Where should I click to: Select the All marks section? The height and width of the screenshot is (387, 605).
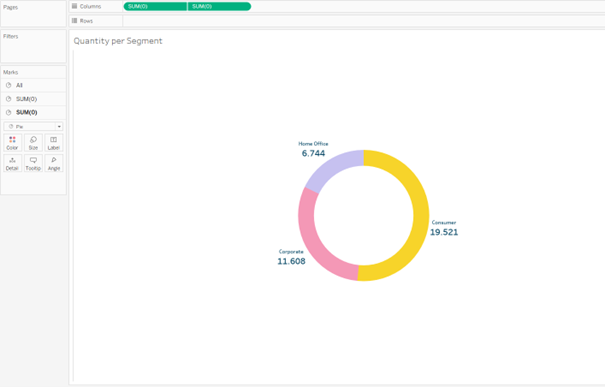(x=33, y=85)
